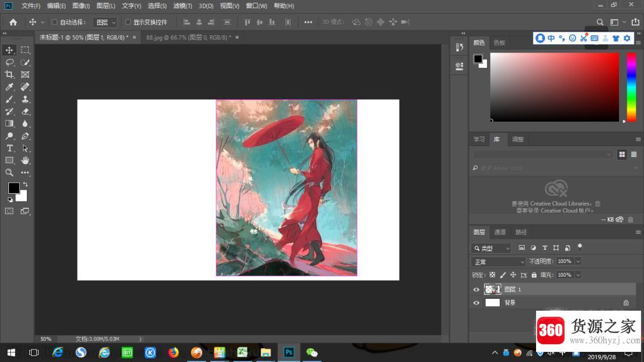Pick the Eyedropper tool

9,86
